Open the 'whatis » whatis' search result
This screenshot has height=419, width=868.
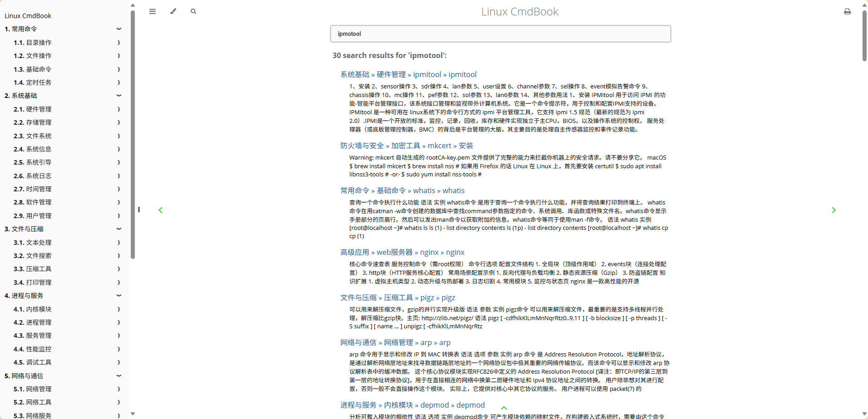point(403,190)
